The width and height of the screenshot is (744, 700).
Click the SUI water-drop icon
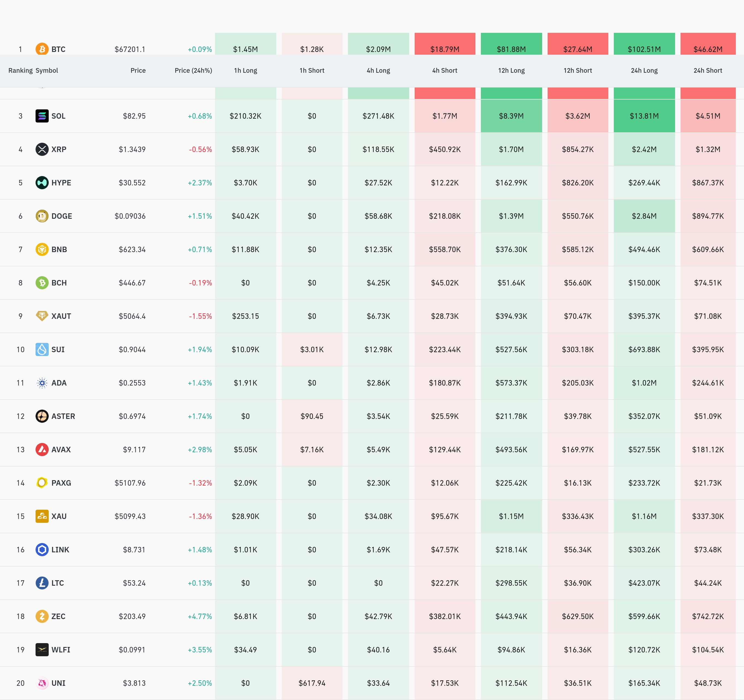click(x=42, y=349)
